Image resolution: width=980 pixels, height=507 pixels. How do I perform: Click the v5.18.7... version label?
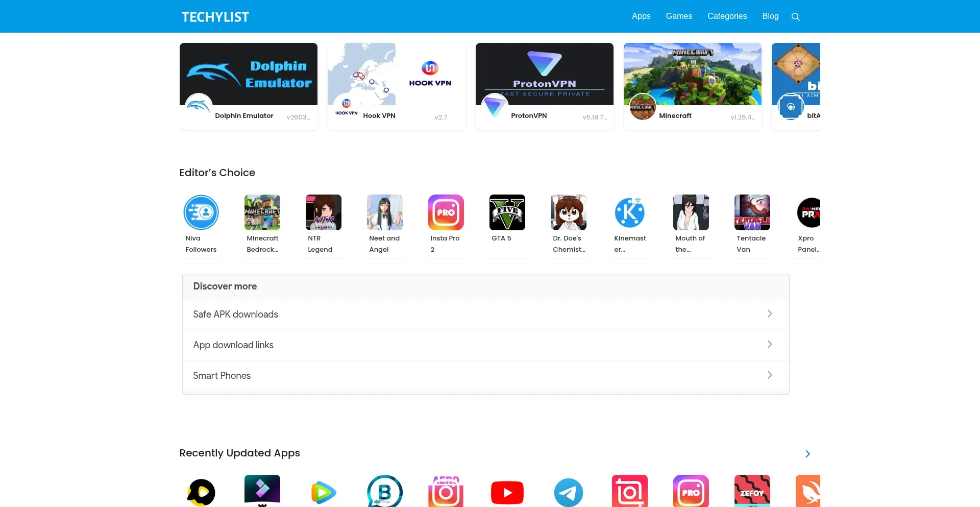[x=595, y=117]
